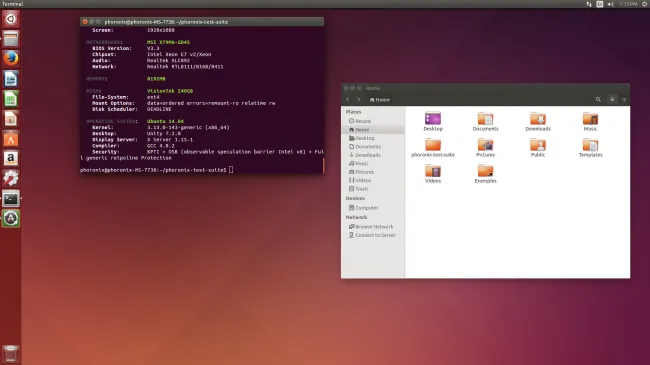Open System Settings from the launcher
650x365 pixels.
click(11, 178)
